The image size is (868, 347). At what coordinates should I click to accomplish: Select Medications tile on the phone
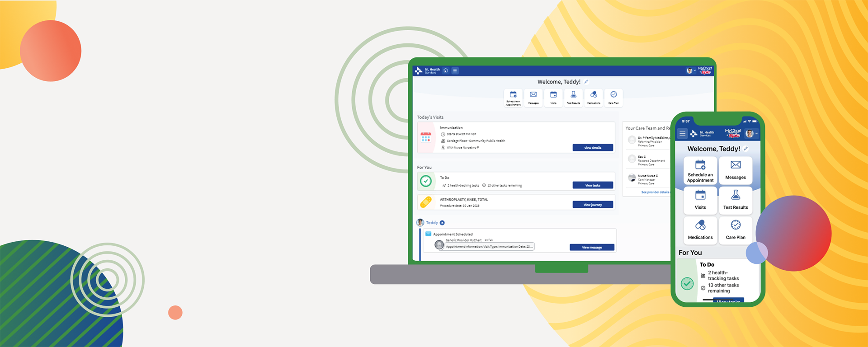point(700,230)
